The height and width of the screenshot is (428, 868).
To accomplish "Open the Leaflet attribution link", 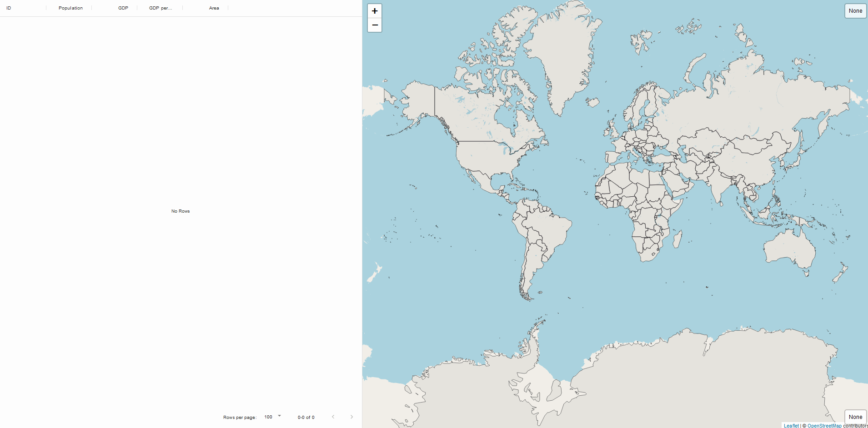I will 791,426.
